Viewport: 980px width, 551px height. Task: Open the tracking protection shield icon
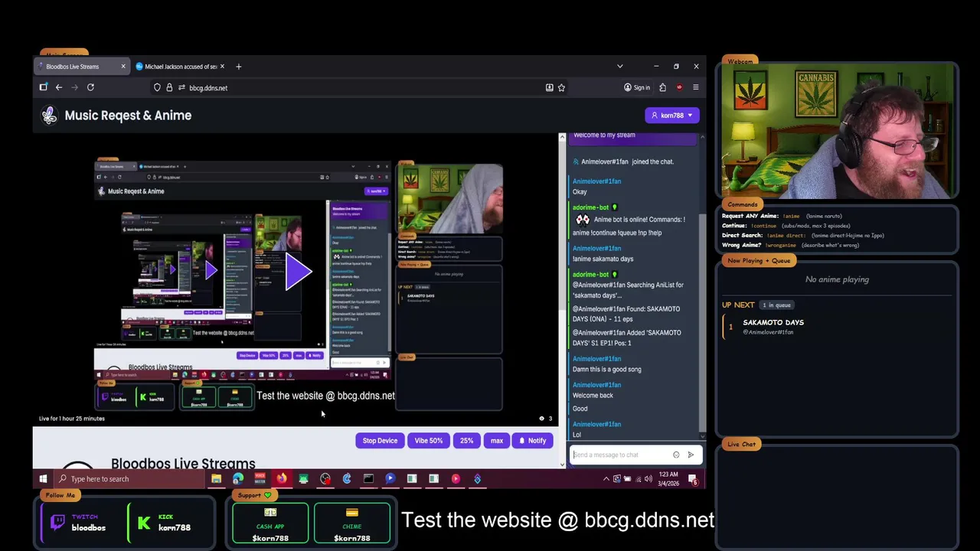tap(157, 87)
